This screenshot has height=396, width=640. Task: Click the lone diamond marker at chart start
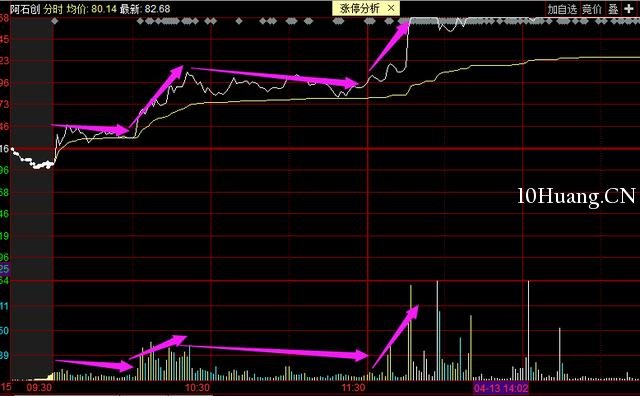[x=55, y=21]
